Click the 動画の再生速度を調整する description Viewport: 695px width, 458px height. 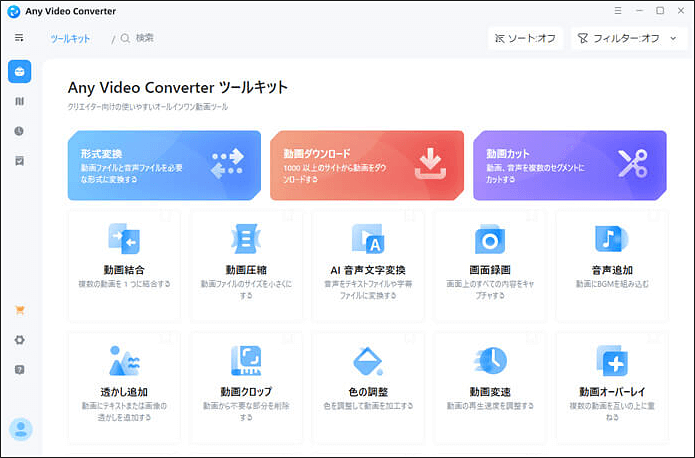click(x=490, y=406)
